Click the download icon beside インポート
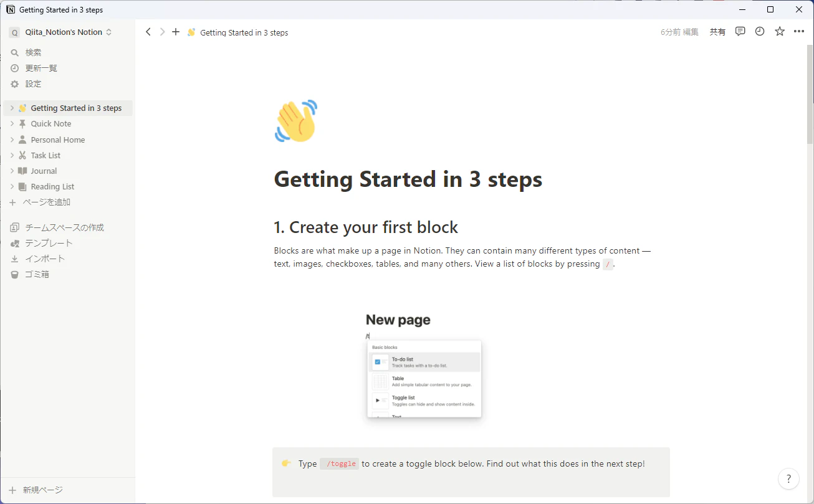The image size is (814, 504). click(x=15, y=259)
